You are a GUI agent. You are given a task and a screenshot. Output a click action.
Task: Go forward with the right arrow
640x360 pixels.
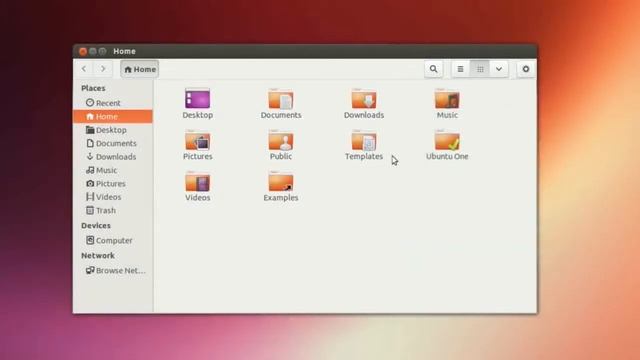pyautogui.click(x=103, y=69)
